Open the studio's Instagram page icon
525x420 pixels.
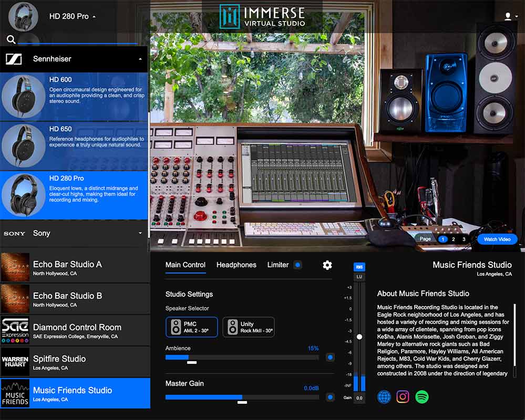click(x=403, y=397)
